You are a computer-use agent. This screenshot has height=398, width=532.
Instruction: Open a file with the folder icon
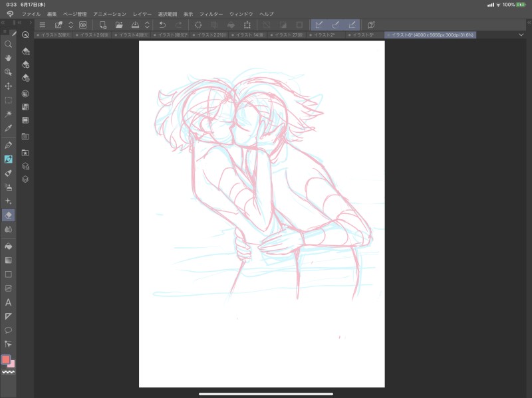(119, 25)
